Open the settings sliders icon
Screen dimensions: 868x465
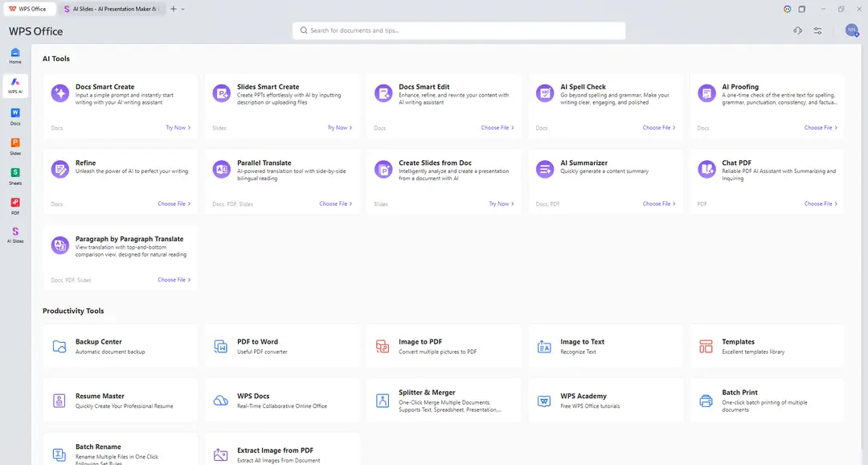click(x=817, y=31)
